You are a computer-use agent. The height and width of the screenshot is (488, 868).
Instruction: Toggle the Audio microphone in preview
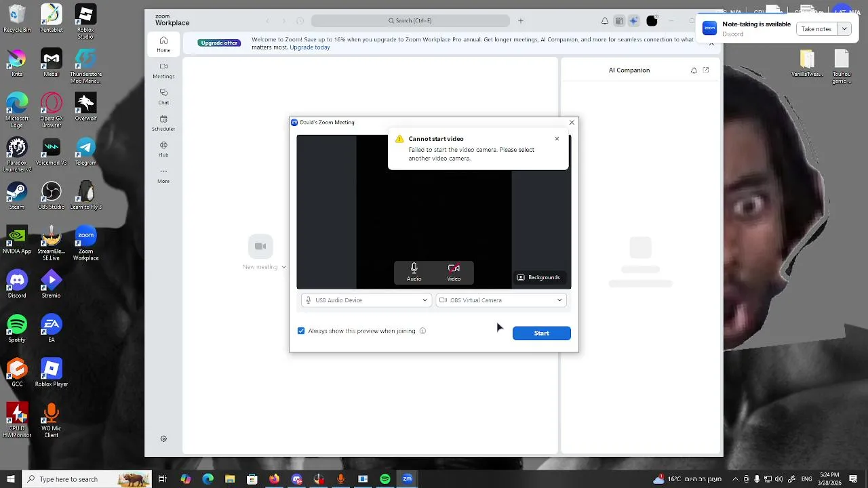[x=414, y=272]
